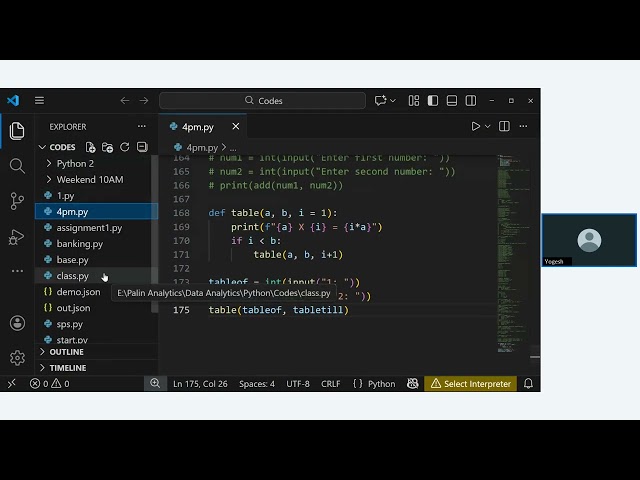Create a new file in CODES

pos(90,147)
